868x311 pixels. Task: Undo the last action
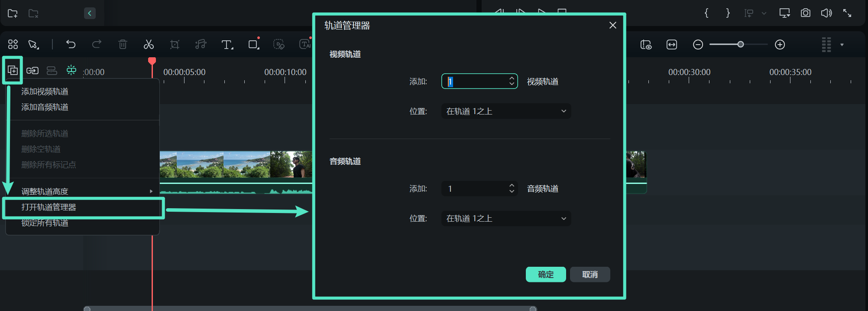(71, 44)
